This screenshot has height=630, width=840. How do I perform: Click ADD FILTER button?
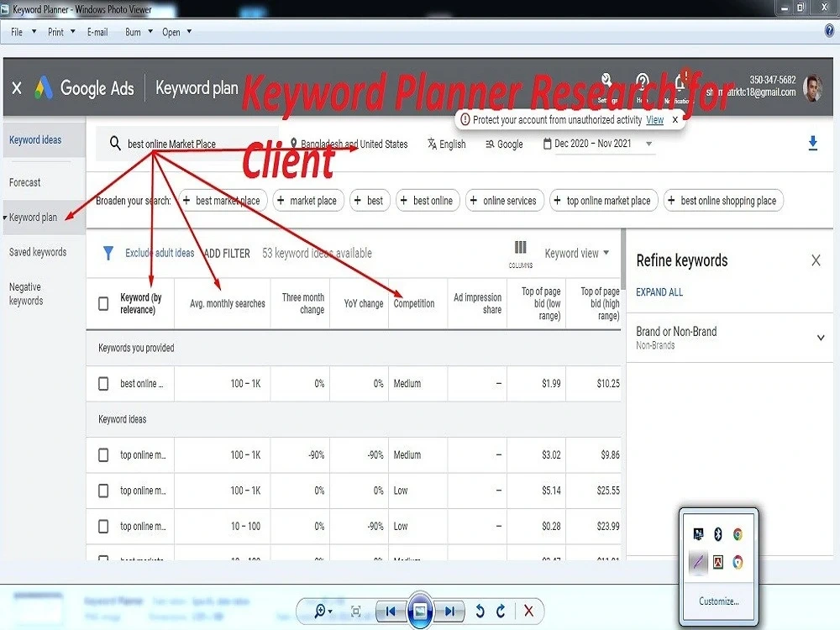[227, 254]
